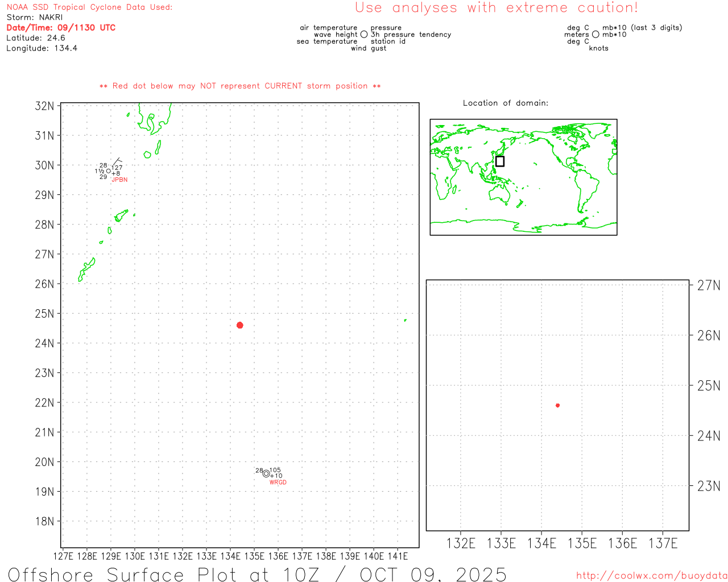The width and height of the screenshot is (728, 582).
Task: Click the station plot legend circle
Action: point(364,35)
